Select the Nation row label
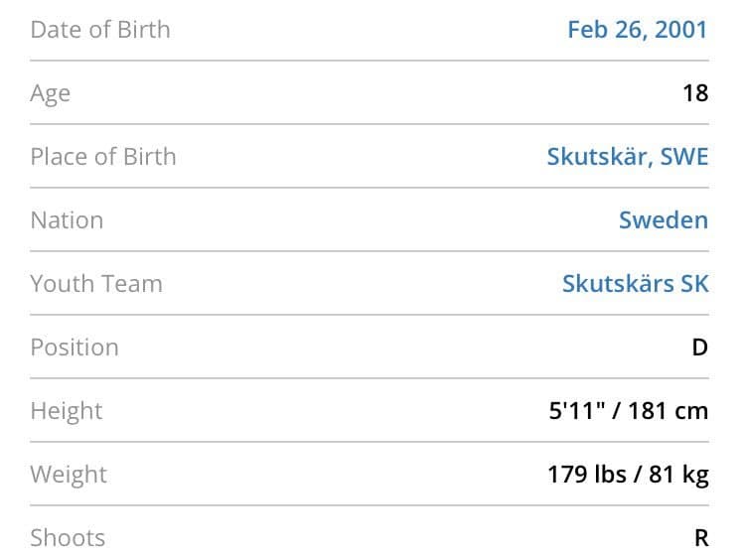 tap(67, 220)
